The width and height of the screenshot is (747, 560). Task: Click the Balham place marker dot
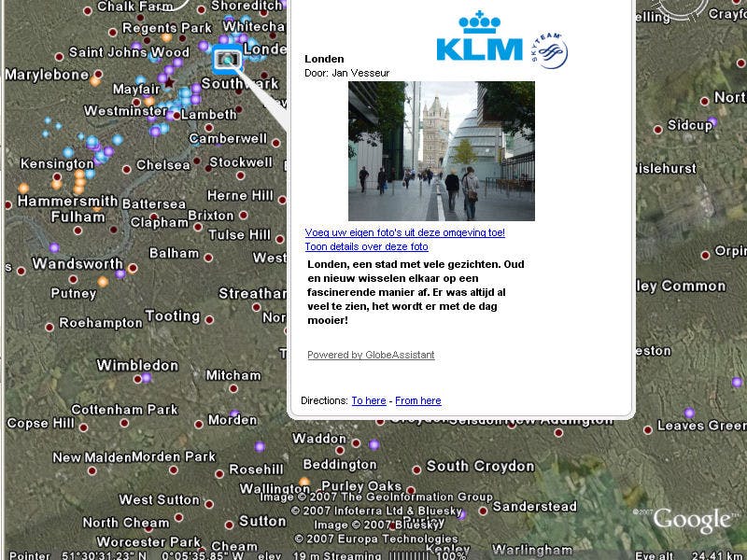[208, 258]
